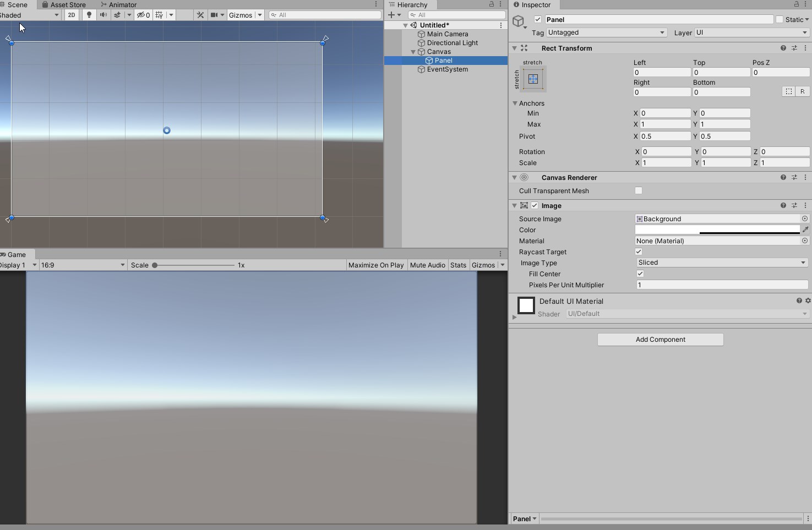Collapse Canvas node in Hierarchy

pos(413,52)
